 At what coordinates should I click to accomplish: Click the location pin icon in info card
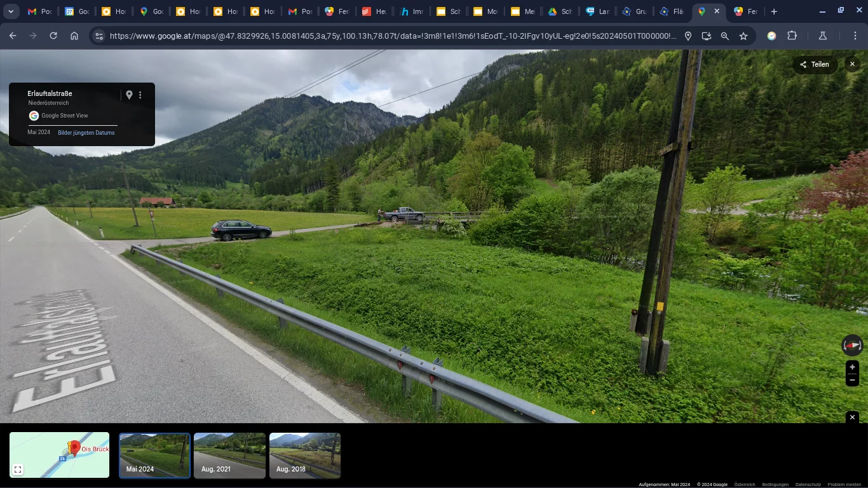pos(129,95)
